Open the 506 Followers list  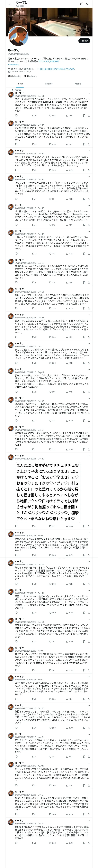click(30, 76)
